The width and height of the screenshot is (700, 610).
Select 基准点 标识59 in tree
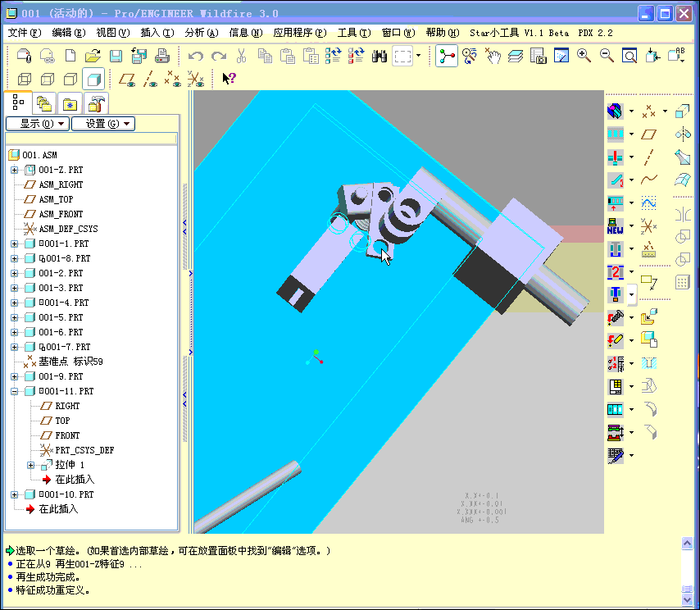70,362
